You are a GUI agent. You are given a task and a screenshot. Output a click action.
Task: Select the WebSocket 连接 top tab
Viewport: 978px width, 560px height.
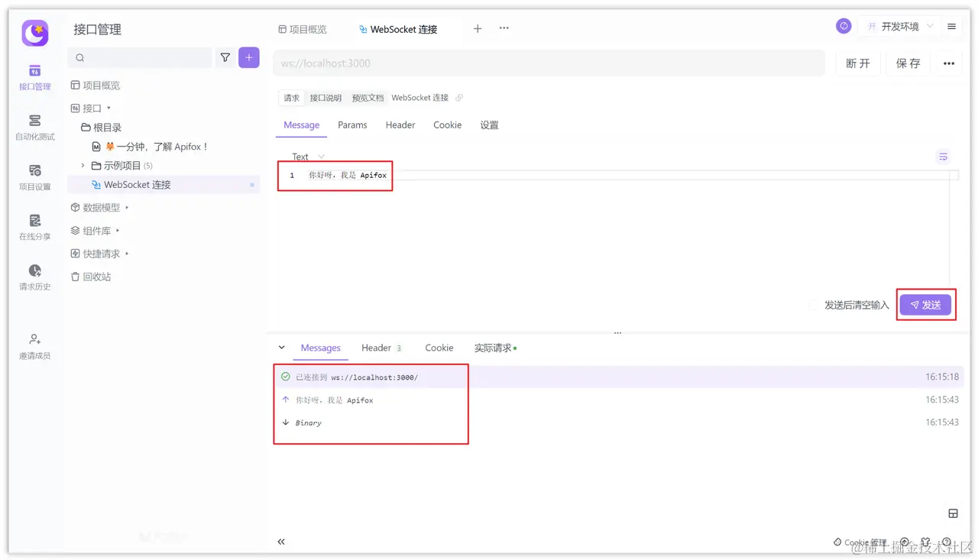398,29
